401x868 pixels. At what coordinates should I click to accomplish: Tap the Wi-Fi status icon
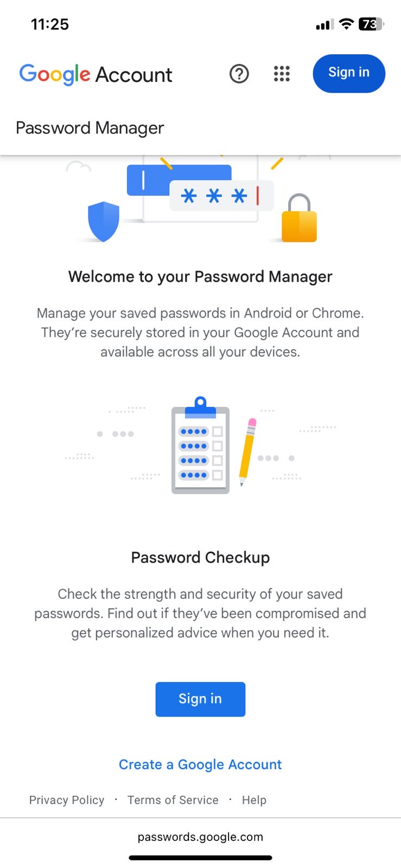click(x=346, y=24)
